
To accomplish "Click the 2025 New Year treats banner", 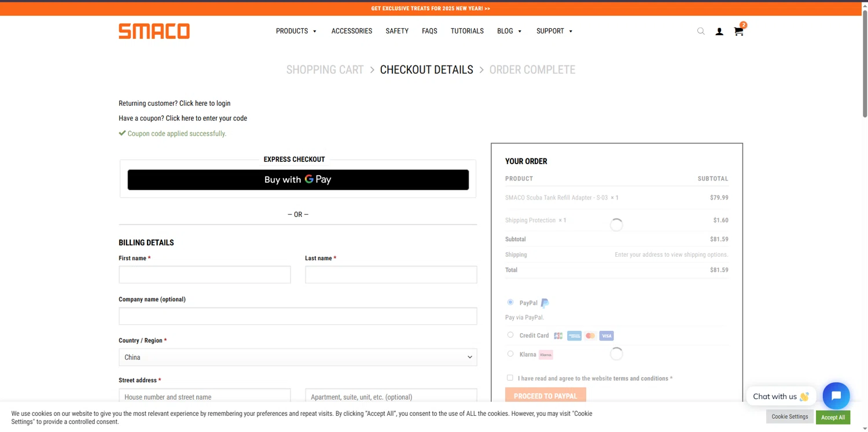I will coord(431,9).
